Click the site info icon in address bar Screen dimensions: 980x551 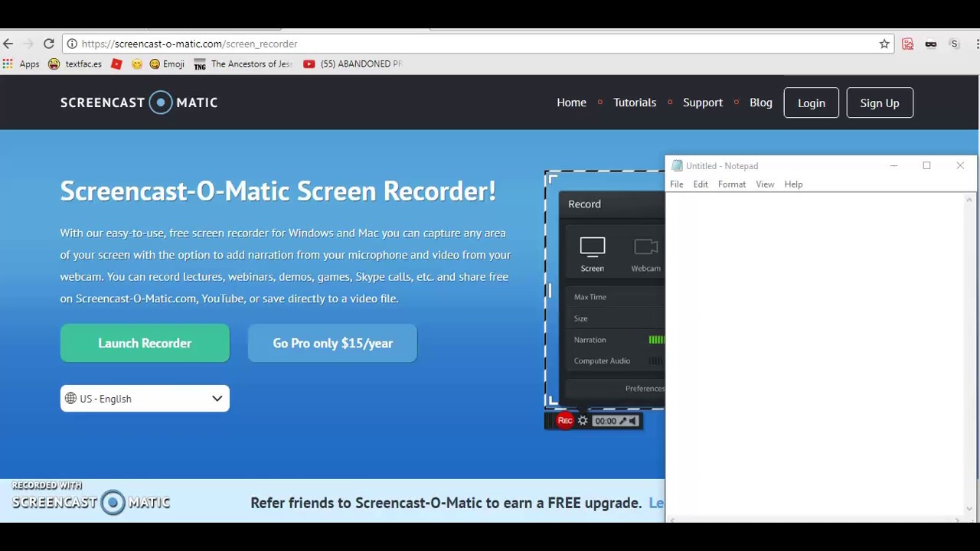(x=72, y=44)
